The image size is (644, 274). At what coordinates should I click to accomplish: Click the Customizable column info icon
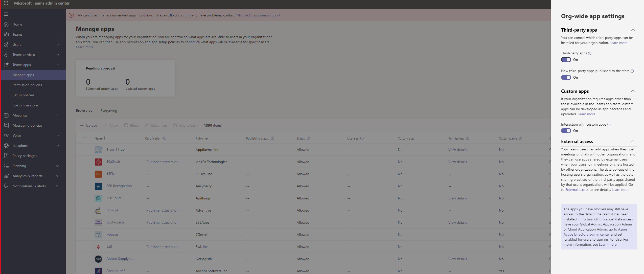(x=520, y=138)
